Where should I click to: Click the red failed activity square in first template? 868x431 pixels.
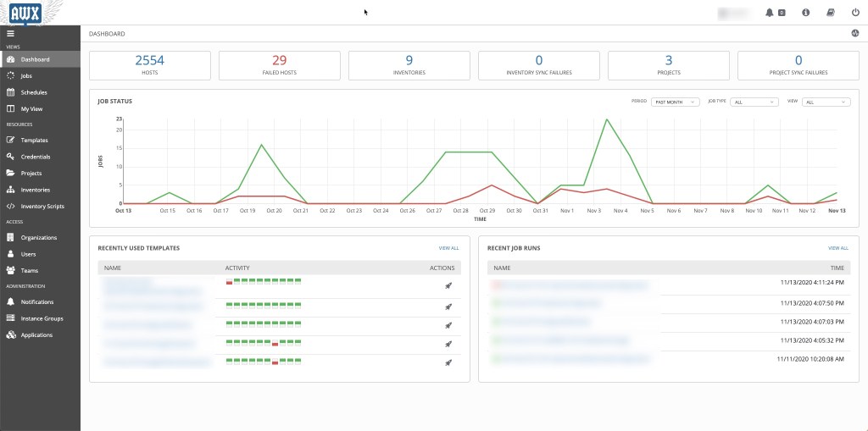tap(229, 282)
